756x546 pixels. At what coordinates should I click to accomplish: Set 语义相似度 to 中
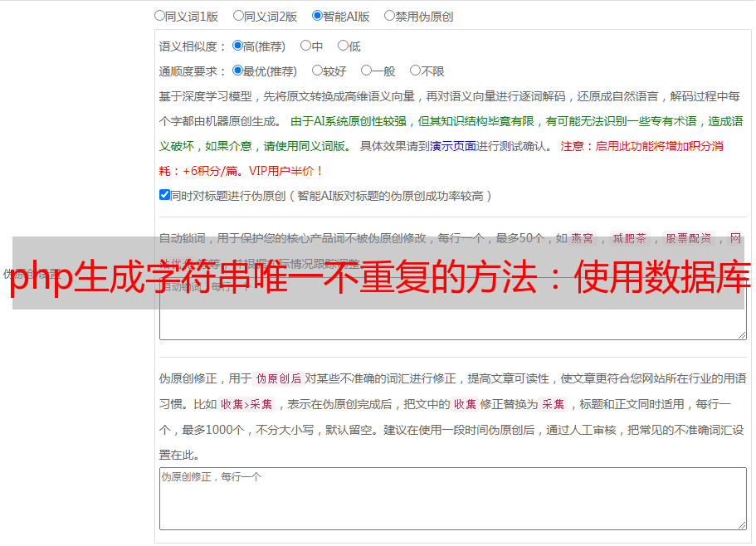(305, 46)
